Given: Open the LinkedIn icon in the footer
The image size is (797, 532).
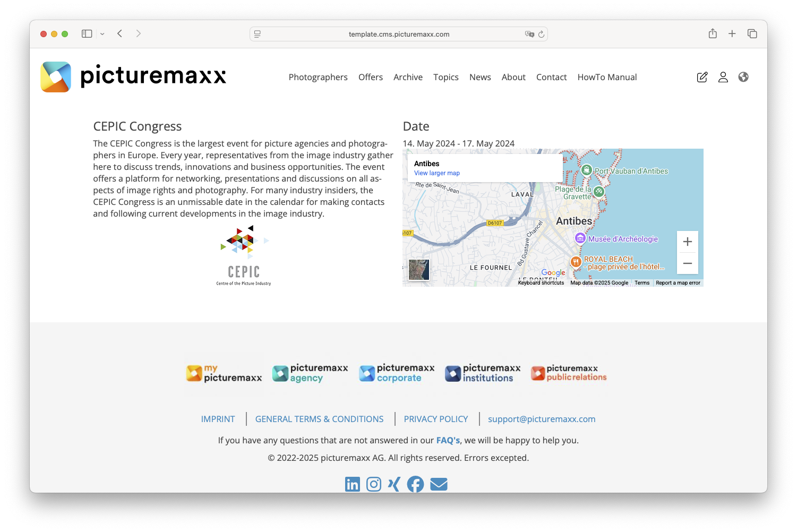Looking at the screenshot, I should pyautogui.click(x=352, y=484).
